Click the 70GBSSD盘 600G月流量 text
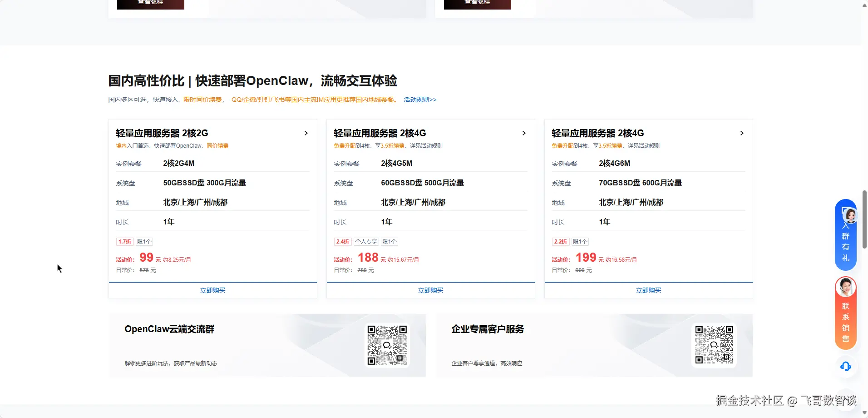This screenshot has height=418, width=868. 641,183
